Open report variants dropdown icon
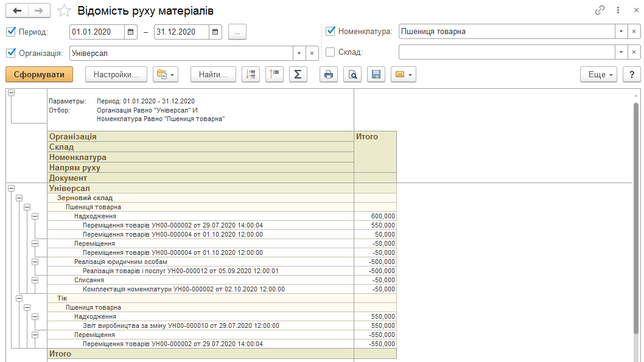Image resolution: width=644 pixels, height=362 pixels. [x=166, y=74]
